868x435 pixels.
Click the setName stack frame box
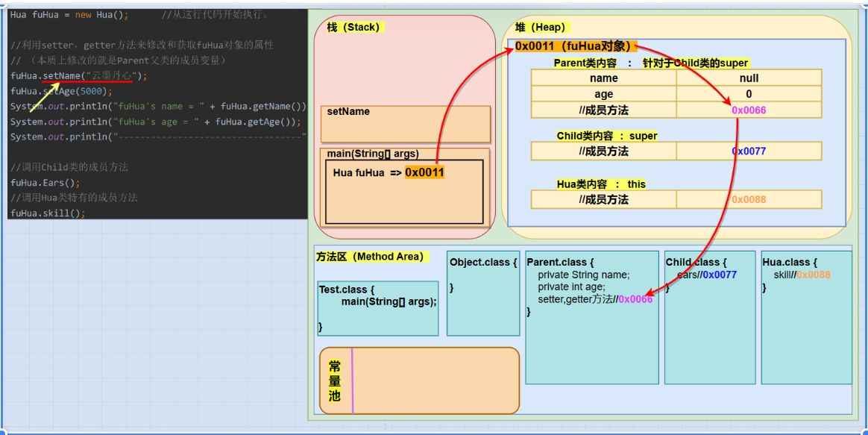[x=405, y=124]
